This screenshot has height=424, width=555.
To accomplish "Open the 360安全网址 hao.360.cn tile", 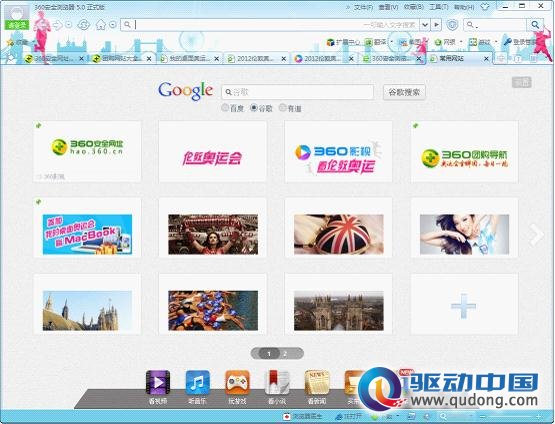I will 87,151.
